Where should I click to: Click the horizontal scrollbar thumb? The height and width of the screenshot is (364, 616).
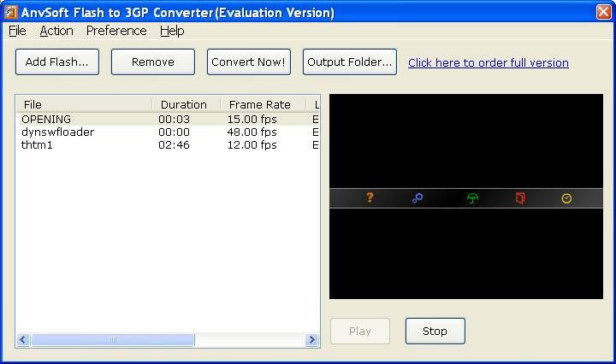(113, 339)
